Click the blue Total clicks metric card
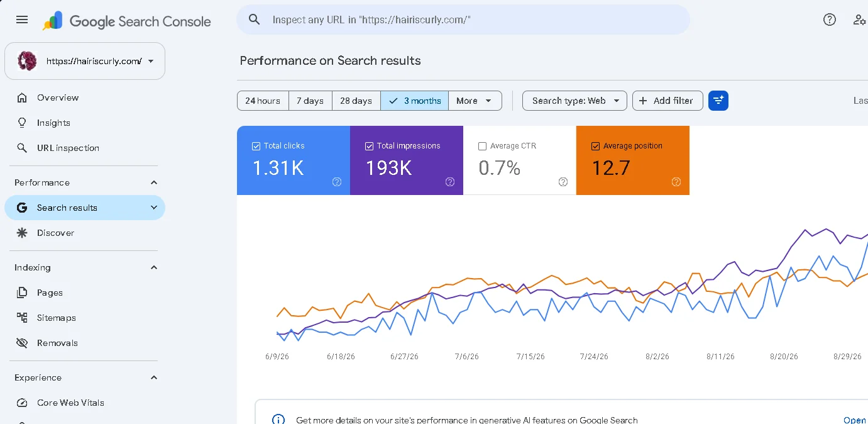 click(x=294, y=160)
